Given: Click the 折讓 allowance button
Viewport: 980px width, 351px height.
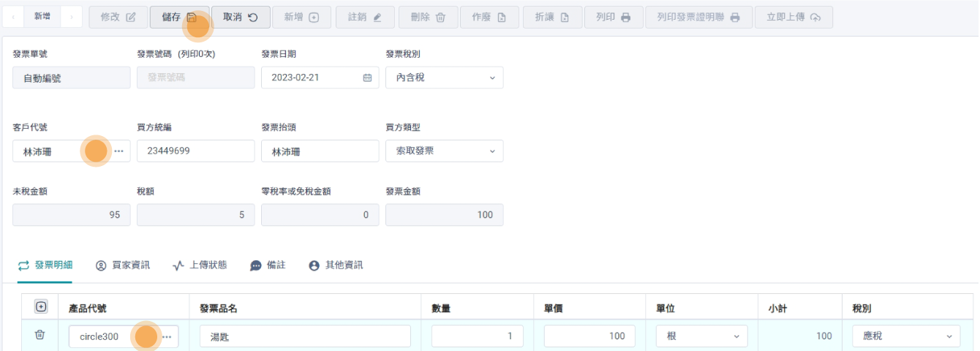Looking at the screenshot, I should (552, 18).
